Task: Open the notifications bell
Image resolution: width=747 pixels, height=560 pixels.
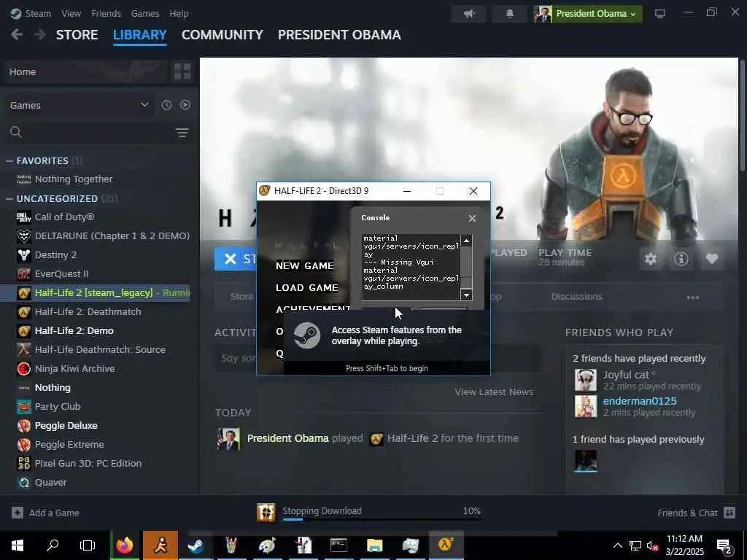Action: [509, 14]
